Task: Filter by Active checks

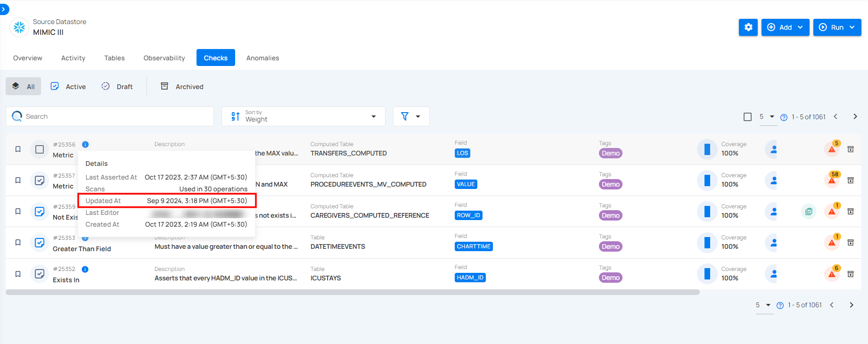Action: (x=68, y=86)
